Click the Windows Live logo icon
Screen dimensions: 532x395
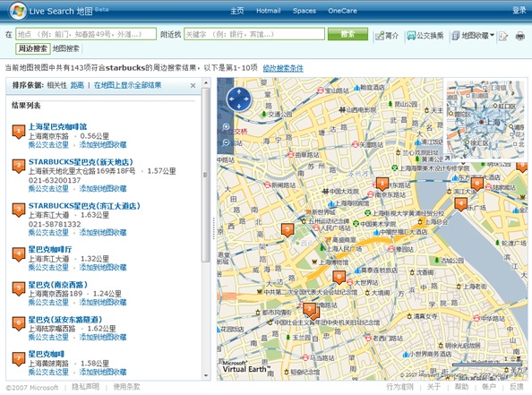[x=18, y=11]
